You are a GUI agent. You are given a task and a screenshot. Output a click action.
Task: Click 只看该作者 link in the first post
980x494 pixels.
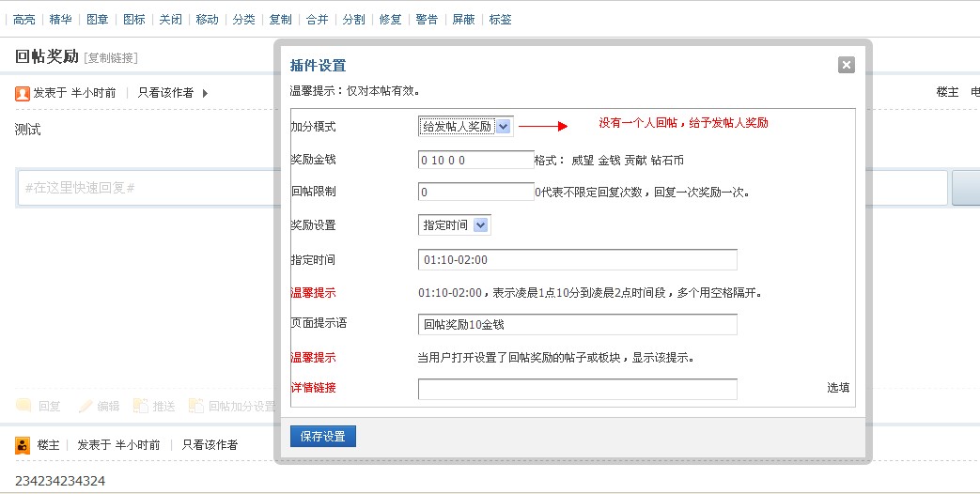[x=165, y=93]
